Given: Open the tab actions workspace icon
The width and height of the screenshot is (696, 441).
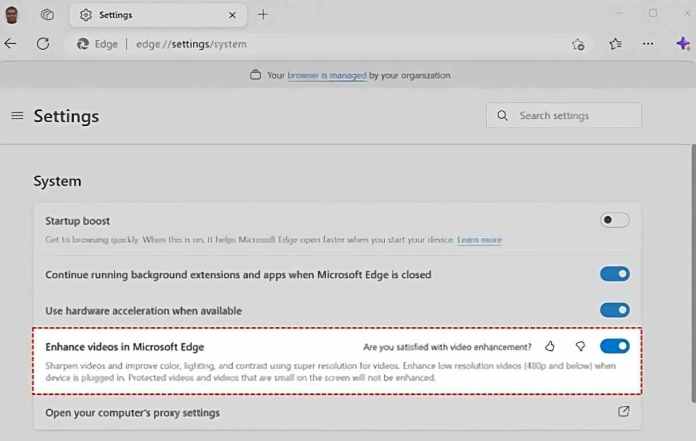Looking at the screenshot, I should [x=47, y=15].
